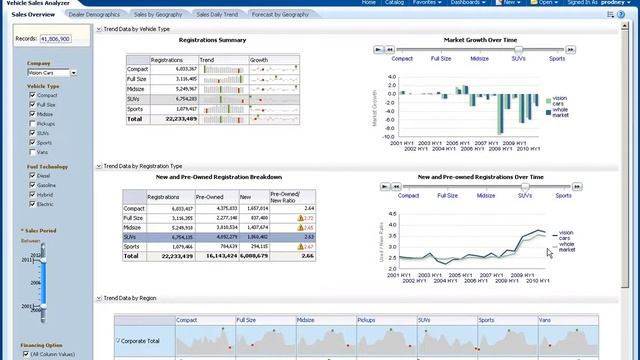Click the Full Size warning alert icon
This screenshot has height=360, width=640.
[300, 218]
